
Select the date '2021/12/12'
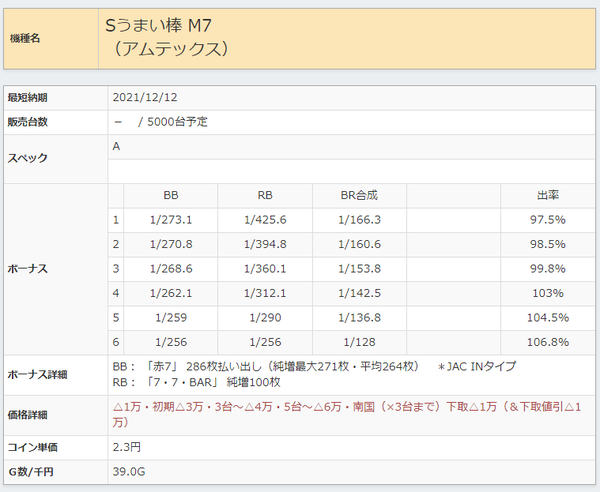point(145,98)
